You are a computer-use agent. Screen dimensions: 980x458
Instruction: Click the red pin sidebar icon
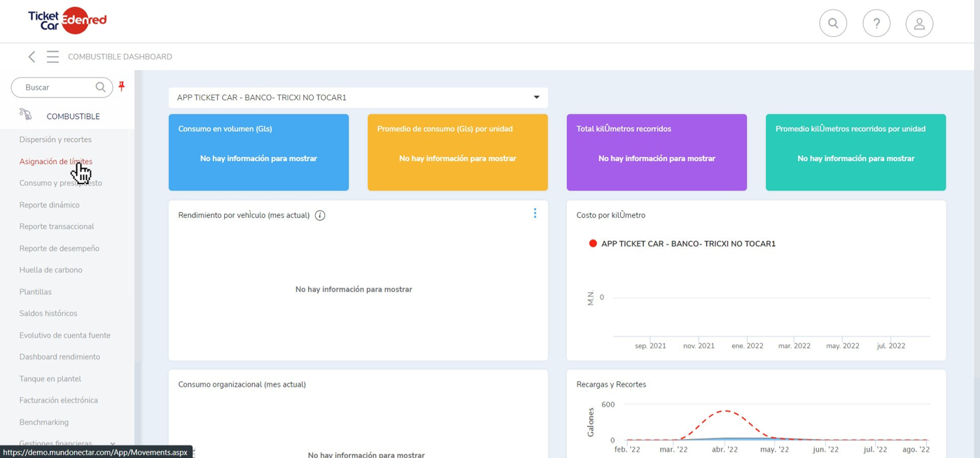tap(122, 86)
